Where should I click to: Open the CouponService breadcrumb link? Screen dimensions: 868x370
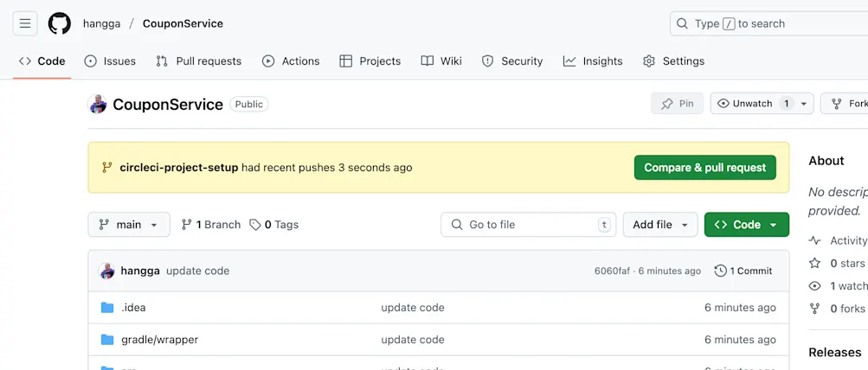(183, 24)
